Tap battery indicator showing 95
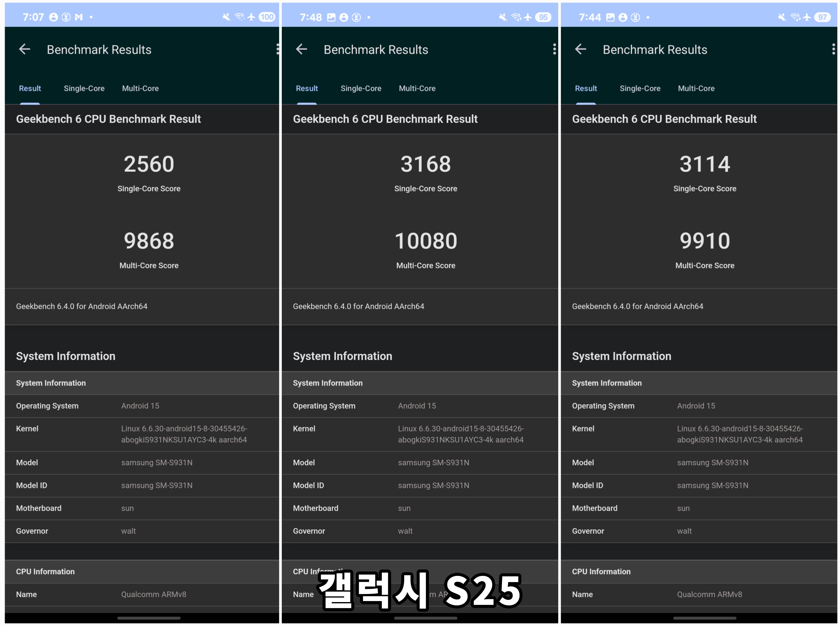The height and width of the screenshot is (626, 840). tap(543, 17)
